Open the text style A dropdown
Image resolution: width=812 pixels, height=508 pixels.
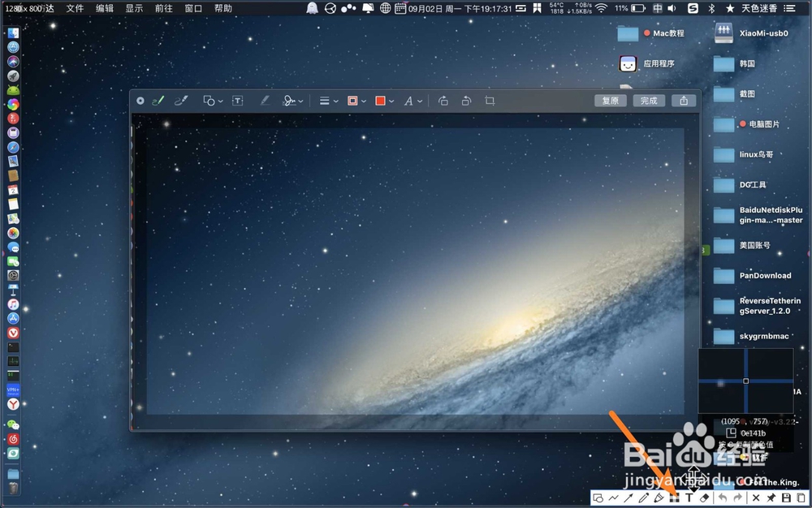[x=412, y=101]
